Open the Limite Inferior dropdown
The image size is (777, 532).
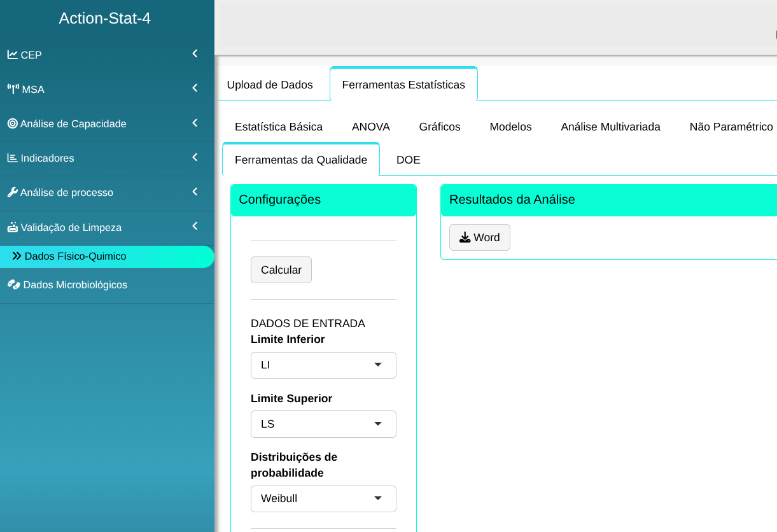[323, 365]
